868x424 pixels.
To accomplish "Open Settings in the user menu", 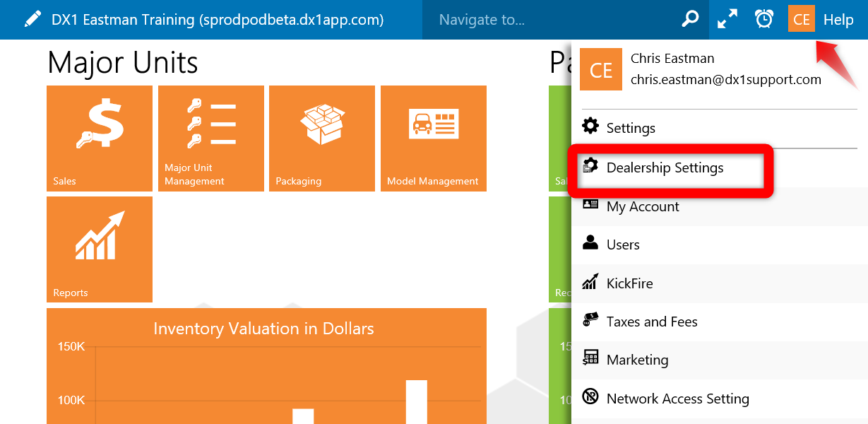I will [x=719, y=128].
